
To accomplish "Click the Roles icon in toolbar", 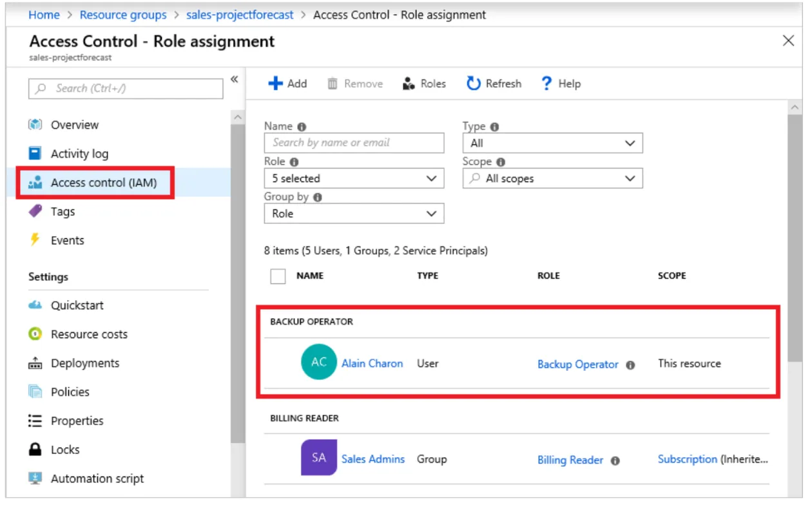I will click(409, 84).
